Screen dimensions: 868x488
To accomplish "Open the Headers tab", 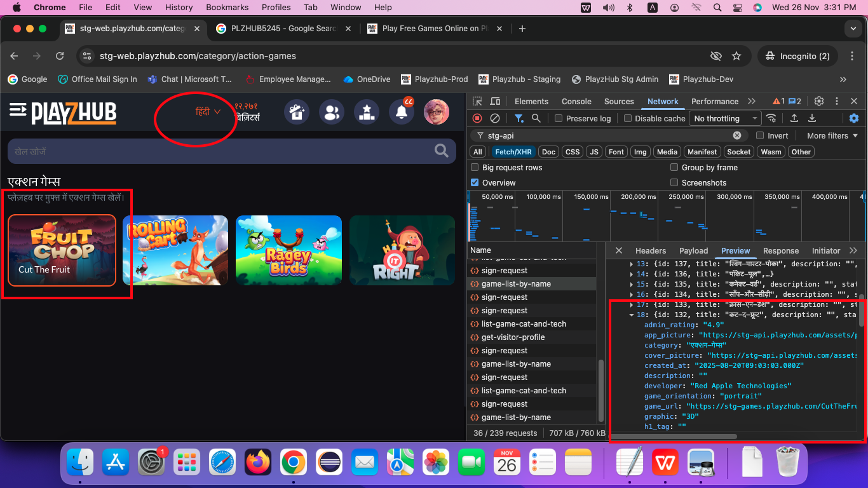I will (x=650, y=251).
